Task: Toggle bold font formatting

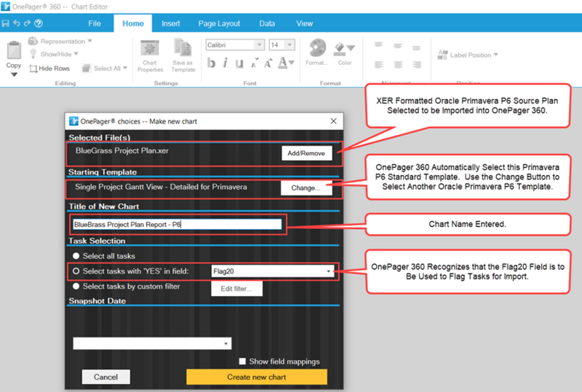Action: point(211,63)
